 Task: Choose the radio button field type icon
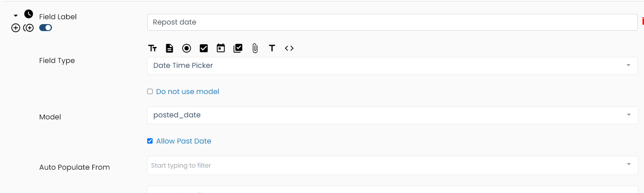(186, 48)
